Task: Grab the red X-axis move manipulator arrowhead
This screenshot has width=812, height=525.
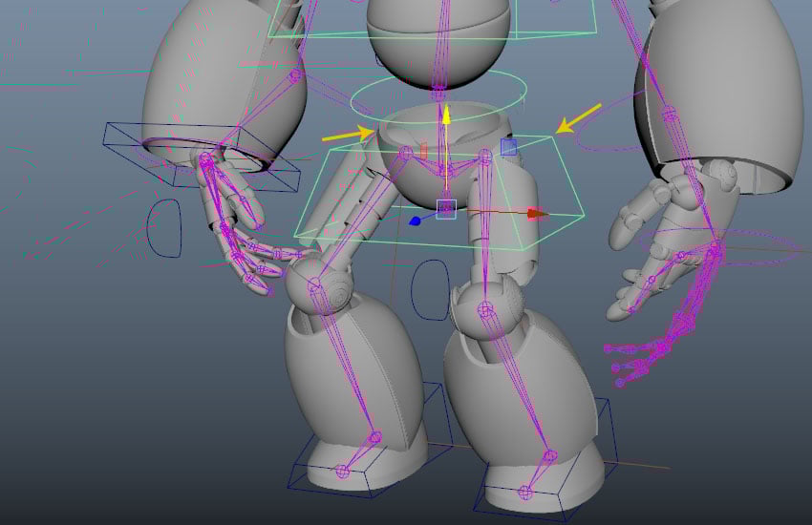Action: pyautogui.click(x=537, y=214)
